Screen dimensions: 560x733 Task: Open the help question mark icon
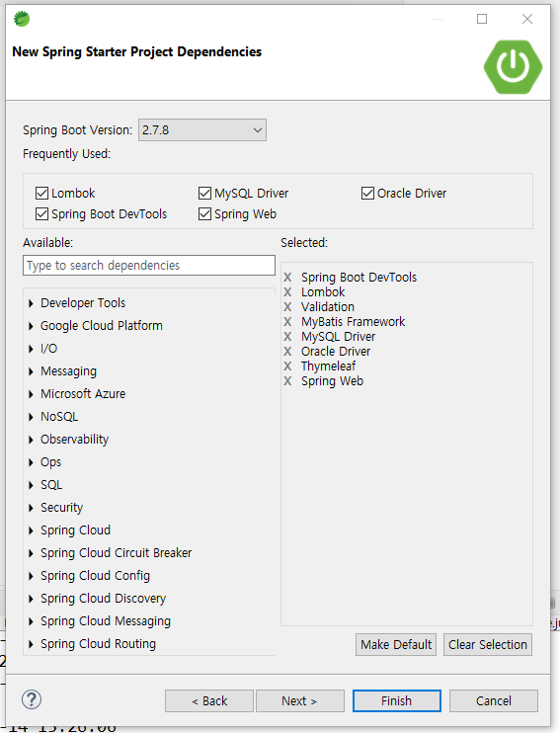pyautogui.click(x=32, y=699)
